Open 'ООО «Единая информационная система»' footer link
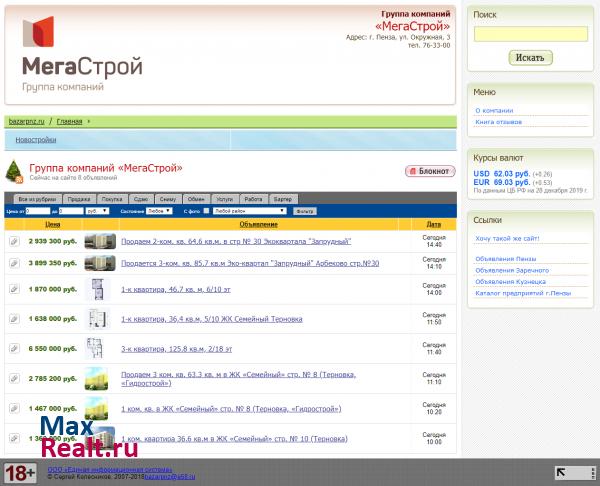This screenshot has height=486, width=600. click(x=109, y=469)
